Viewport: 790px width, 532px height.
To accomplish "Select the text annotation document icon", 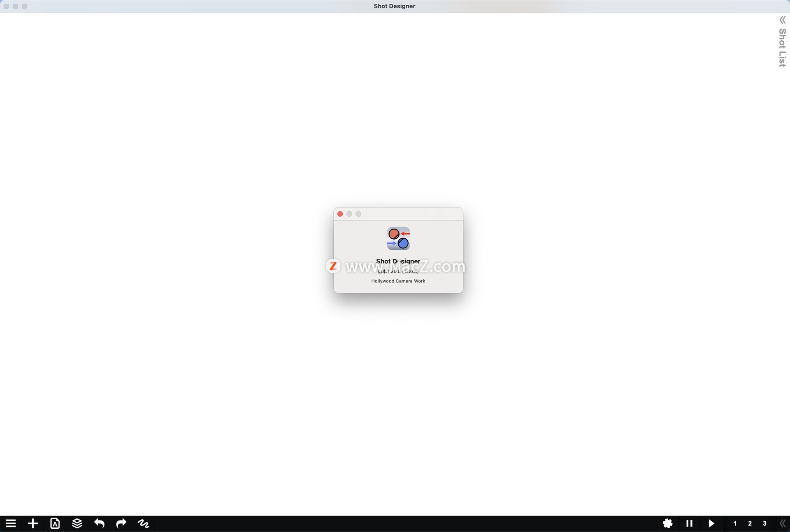I will [x=55, y=523].
